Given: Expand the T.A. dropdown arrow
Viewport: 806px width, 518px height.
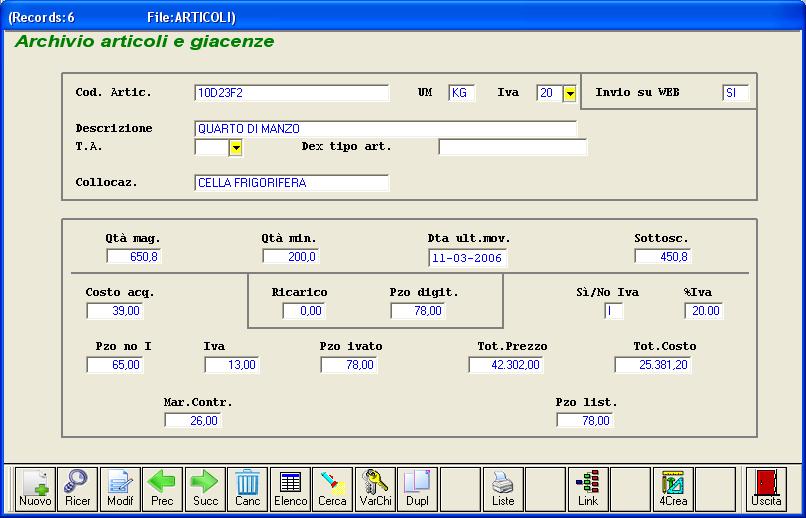Looking at the screenshot, I should click(235, 148).
